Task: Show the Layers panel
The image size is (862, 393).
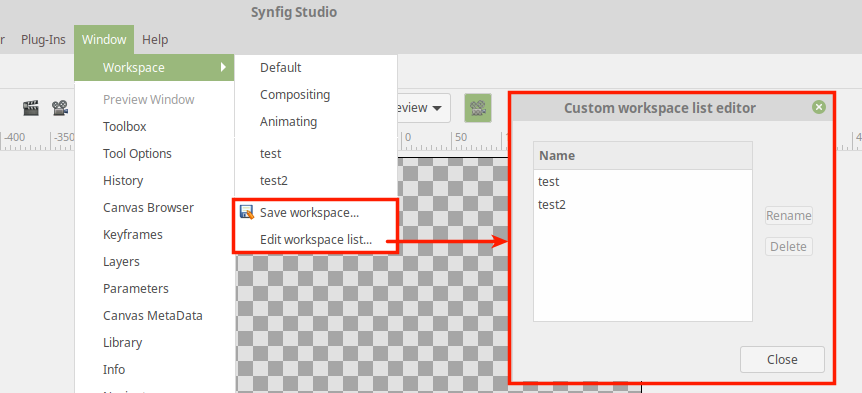Action: 121,261
